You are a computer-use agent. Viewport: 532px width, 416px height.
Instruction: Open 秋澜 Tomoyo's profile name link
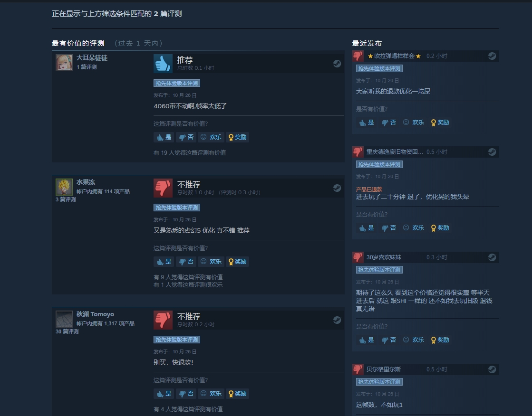click(95, 314)
